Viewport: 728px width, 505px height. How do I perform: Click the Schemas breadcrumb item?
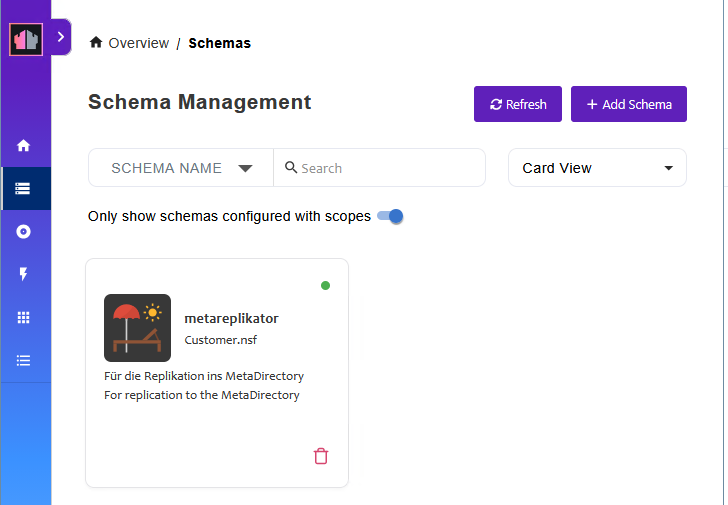pyautogui.click(x=219, y=43)
